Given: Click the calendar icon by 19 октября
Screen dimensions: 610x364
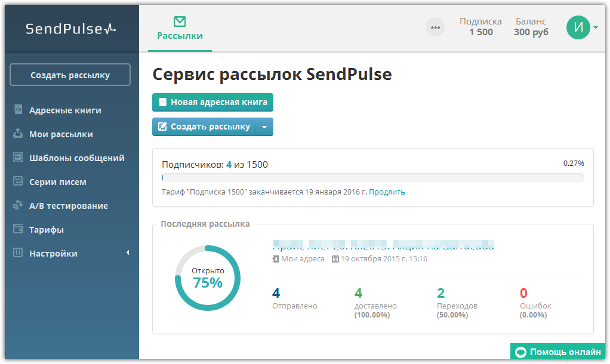Looking at the screenshot, I should coord(335,258).
